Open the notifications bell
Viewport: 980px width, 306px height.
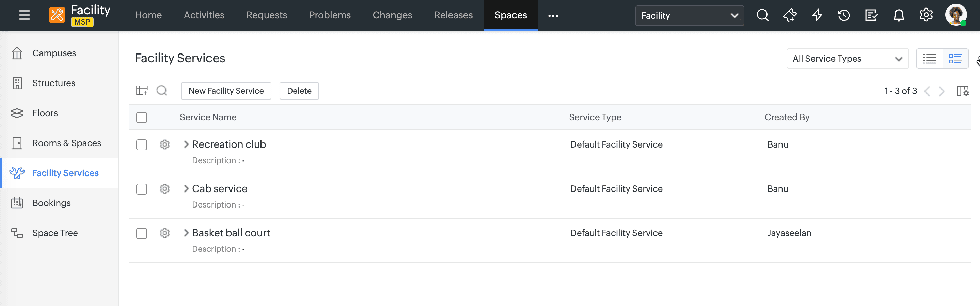[899, 15]
